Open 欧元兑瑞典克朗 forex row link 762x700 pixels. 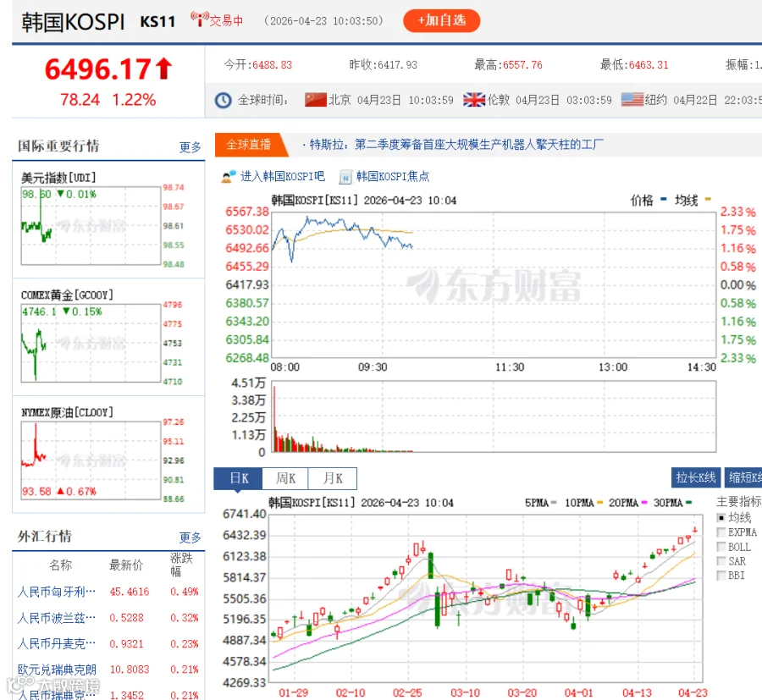pyautogui.click(x=57, y=670)
